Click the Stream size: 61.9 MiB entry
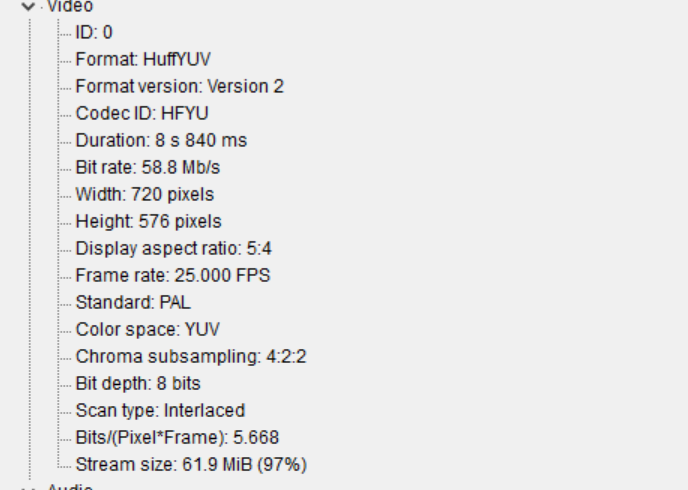 [x=191, y=464]
